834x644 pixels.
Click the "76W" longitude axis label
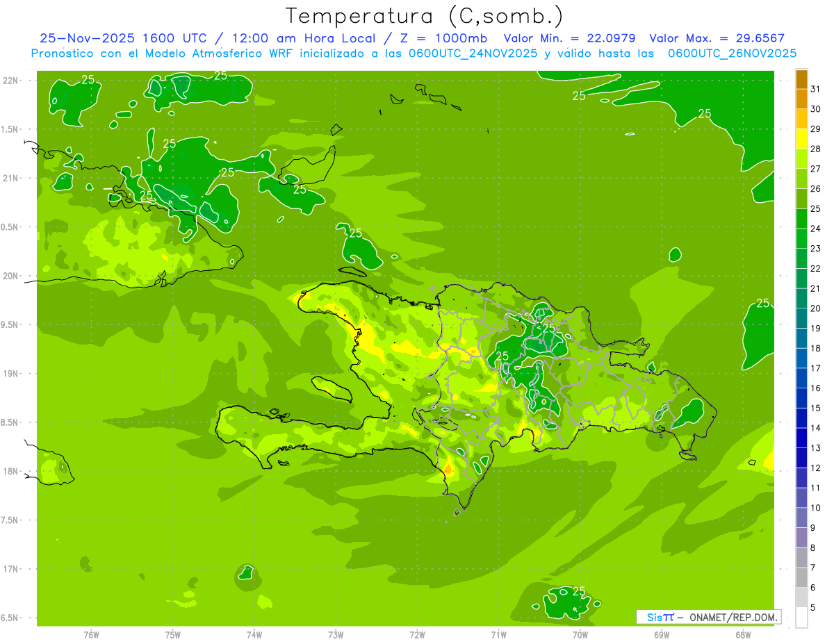(91, 635)
